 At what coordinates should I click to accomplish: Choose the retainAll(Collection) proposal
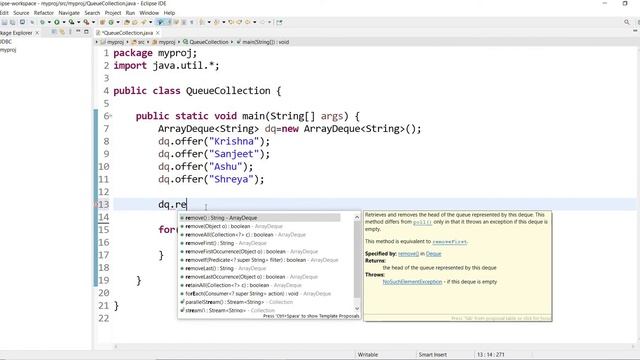coord(261,285)
